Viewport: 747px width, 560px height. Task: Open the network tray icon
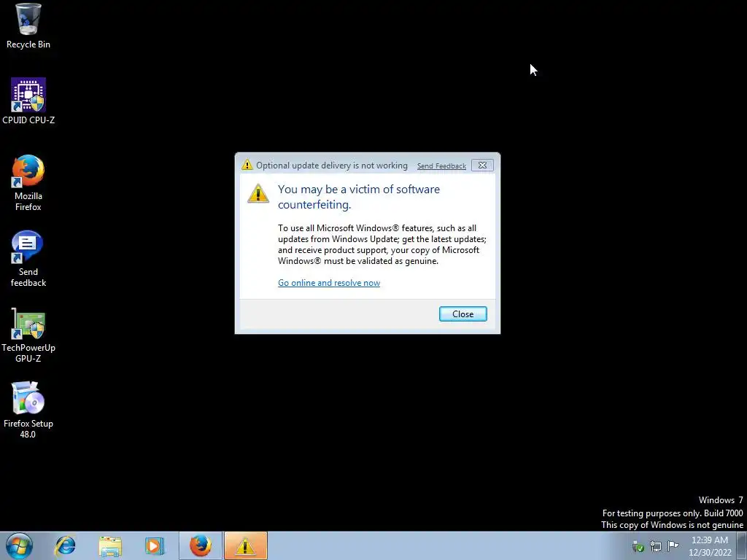(x=656, y=545)
